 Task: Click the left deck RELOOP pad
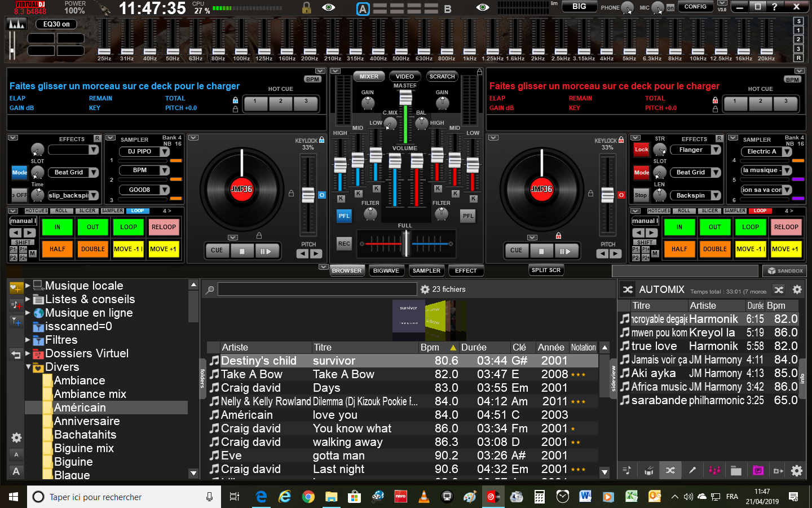pos(164,227)
